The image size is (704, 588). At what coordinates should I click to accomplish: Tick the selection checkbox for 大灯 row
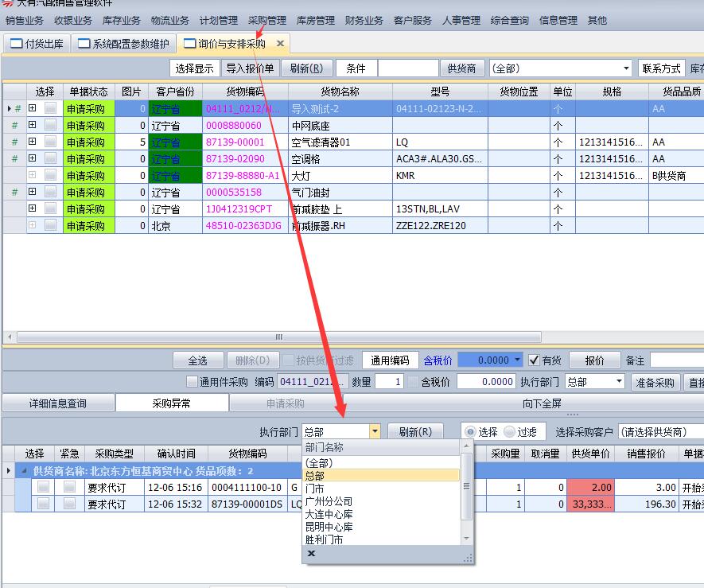click(50, 175)
